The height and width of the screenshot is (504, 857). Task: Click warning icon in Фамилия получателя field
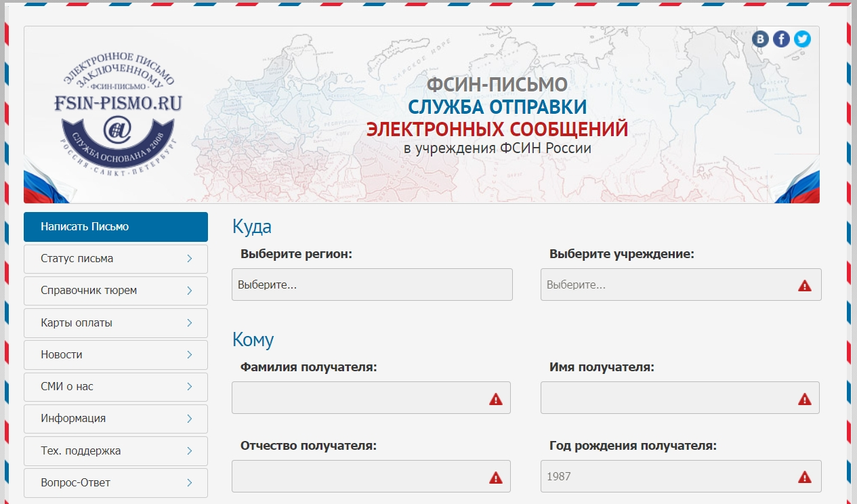coord(496,399)
